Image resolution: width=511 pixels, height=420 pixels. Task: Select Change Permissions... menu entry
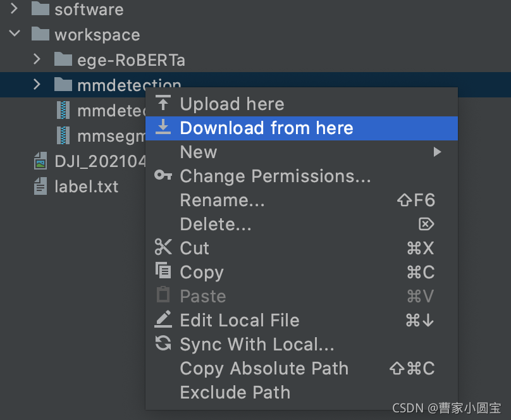[302, 176]
